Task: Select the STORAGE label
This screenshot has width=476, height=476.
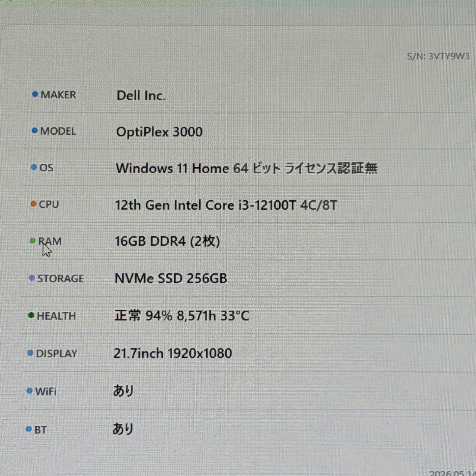Action: click(x=61, y=279)
